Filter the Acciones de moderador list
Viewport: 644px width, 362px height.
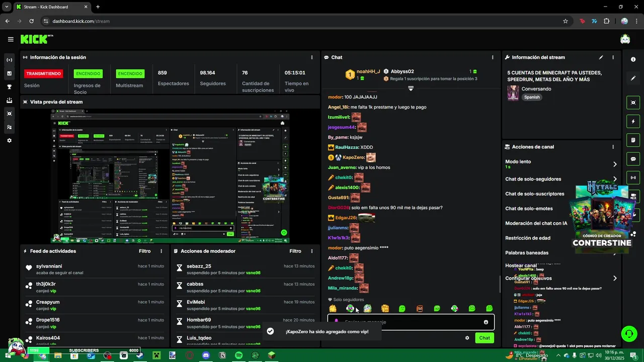[295, 251]
